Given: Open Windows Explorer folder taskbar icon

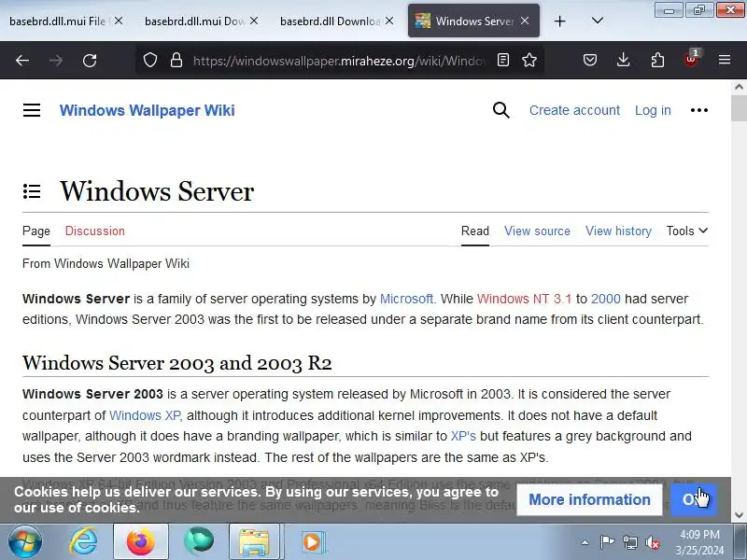Looking at the screenshot, I should [x=254, y=542].
